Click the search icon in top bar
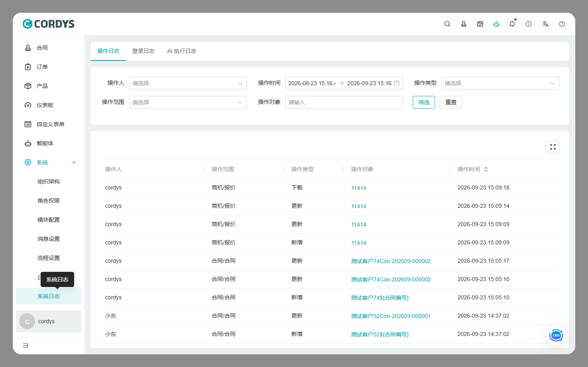The width and height of the screenshot is (588, 367). [x=447, y=24]
